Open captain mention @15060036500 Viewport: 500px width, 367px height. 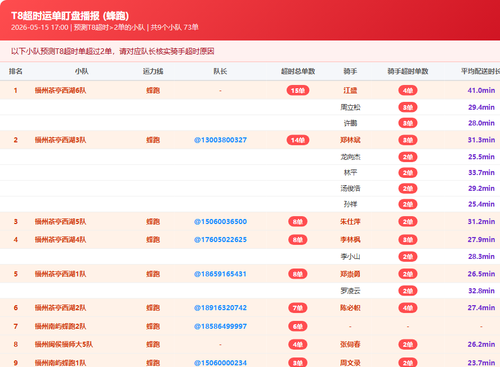(220, 222)
